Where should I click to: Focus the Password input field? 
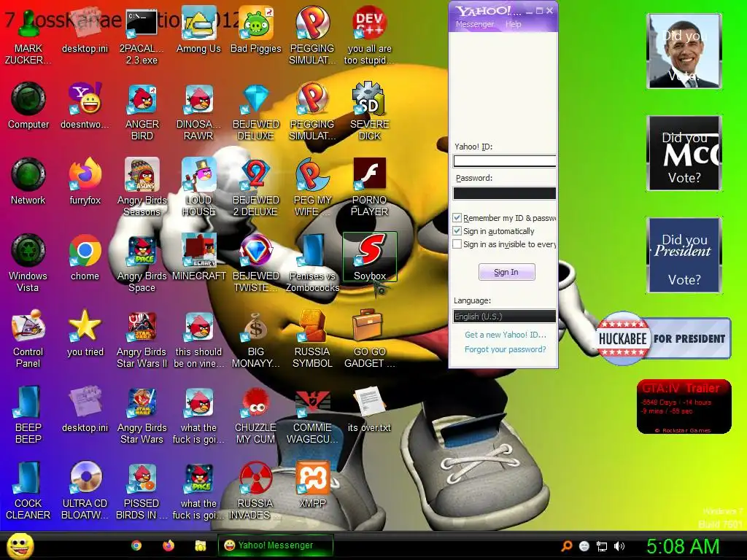coord(505,192)
